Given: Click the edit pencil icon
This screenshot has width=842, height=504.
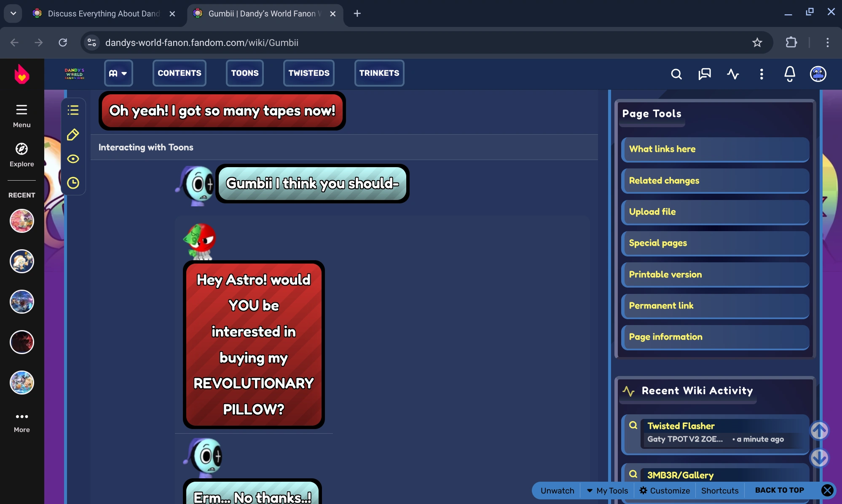Looking at the screenshot, I should (x=73, y=135).
